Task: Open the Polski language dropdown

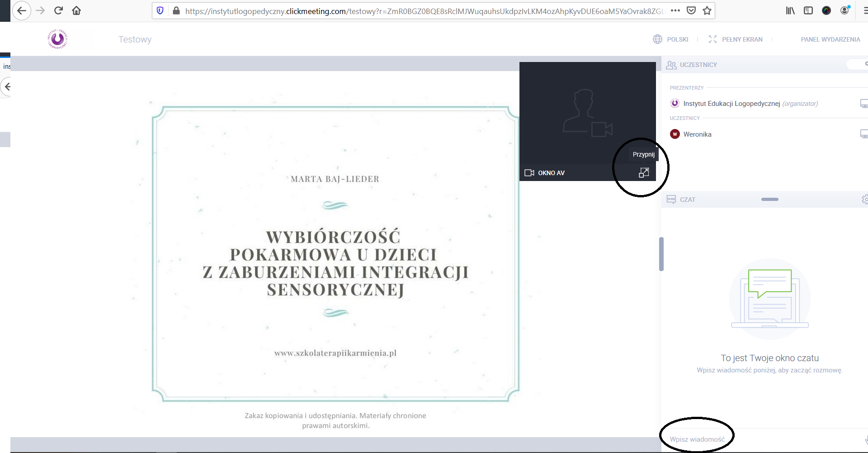Action: 671,39
